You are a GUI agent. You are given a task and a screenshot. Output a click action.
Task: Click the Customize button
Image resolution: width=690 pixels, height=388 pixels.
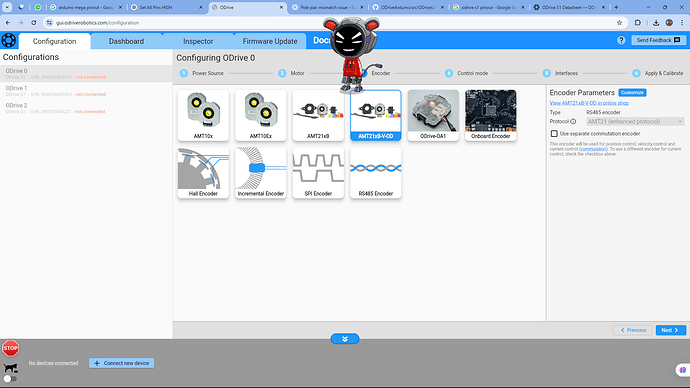click(632, 92)
